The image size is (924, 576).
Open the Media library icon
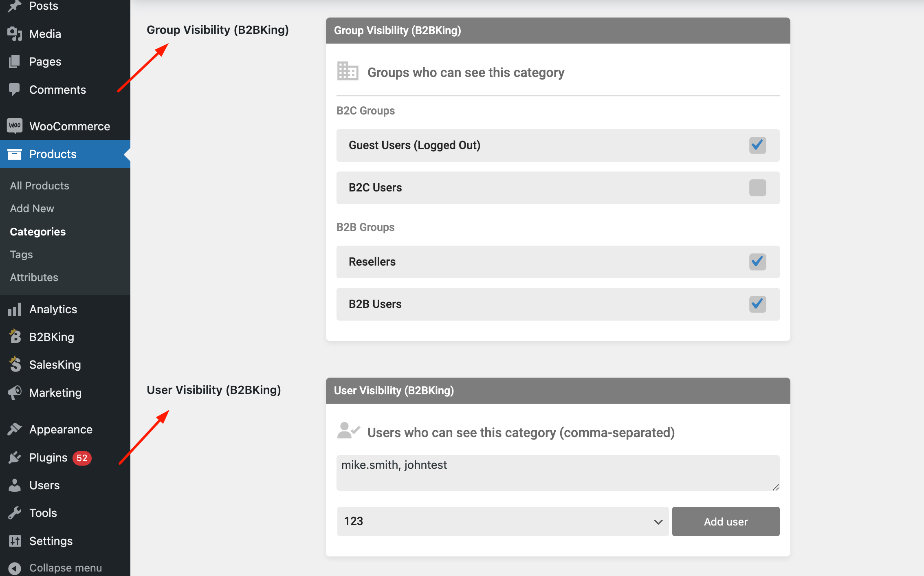[15, 34]
